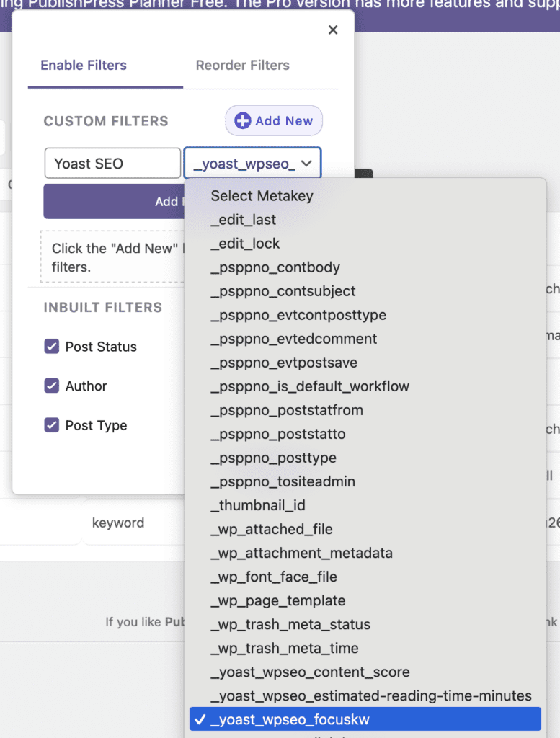Viewport: 560px width, 738px height.
Task: Select the Enable Filters tab
Action: coord(84,65)
